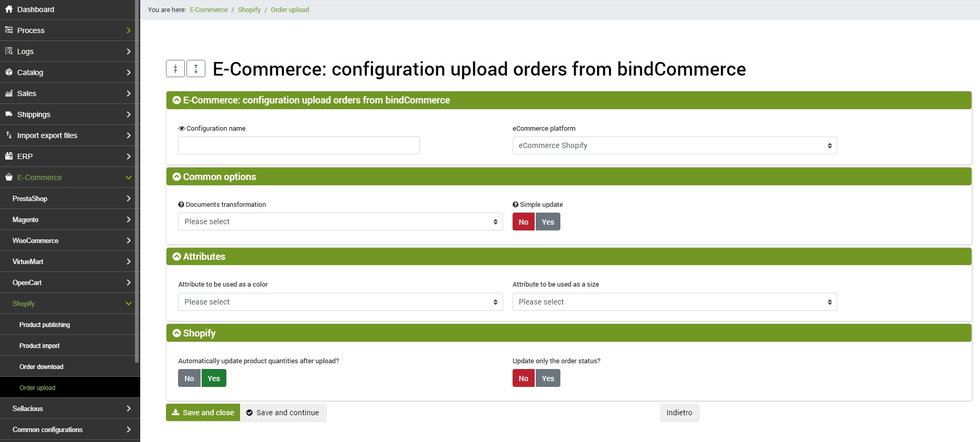Collapse the Attributes section chevron icon

[x=177, y=257]
